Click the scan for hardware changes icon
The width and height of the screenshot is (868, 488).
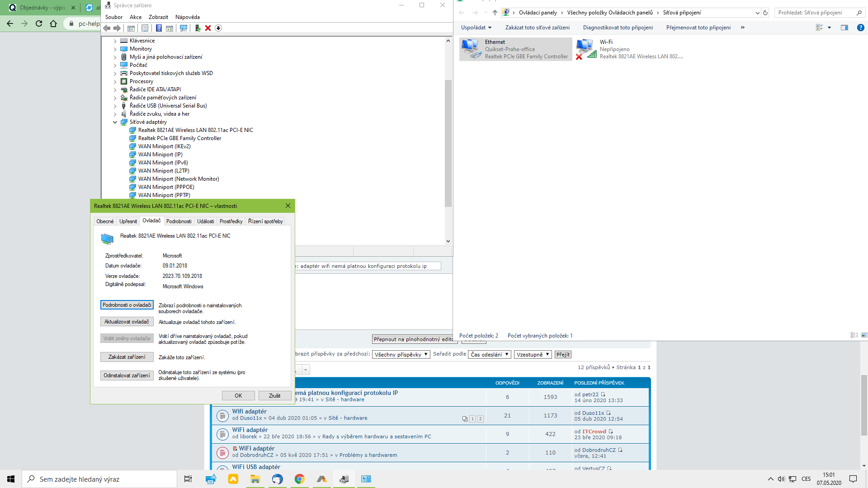pyautogui.click(x=184, y=28)
